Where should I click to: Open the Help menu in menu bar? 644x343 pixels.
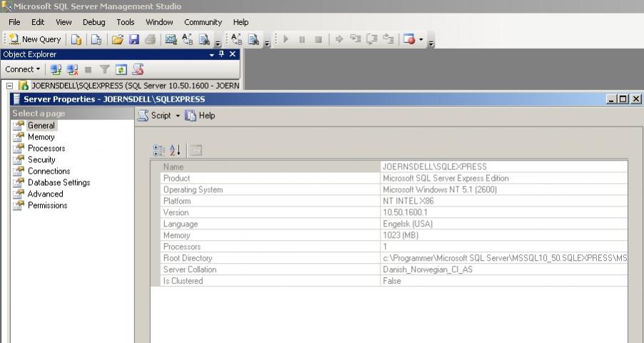(x=241, y=22)
